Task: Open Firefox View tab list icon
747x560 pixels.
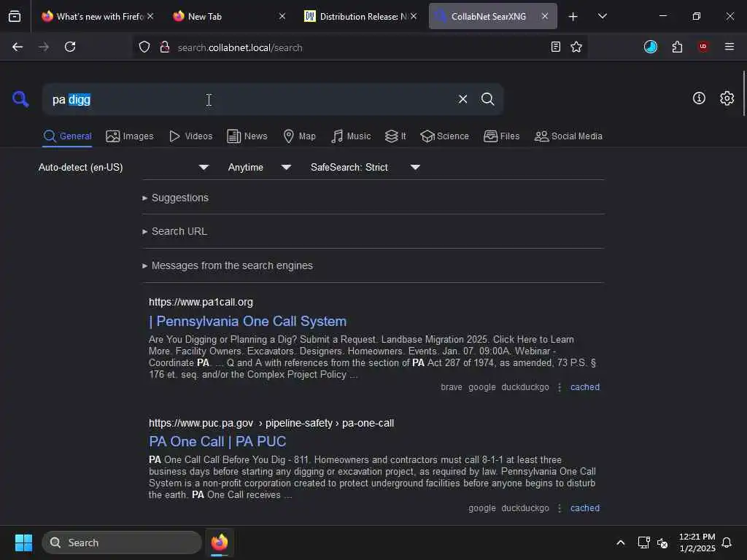Action: (15, 16)
